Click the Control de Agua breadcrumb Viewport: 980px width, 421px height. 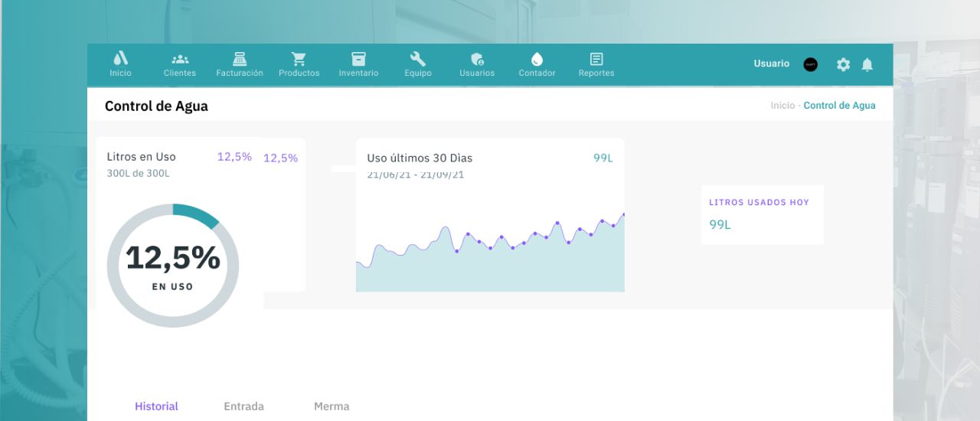(839, 106)
